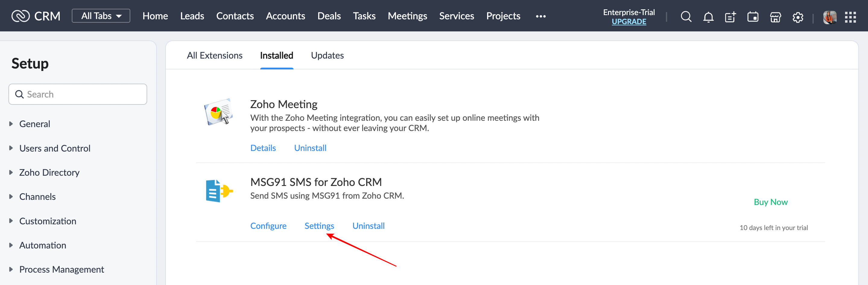
Task: Show more modules via ellipsis menu
Action: (540, 16)
